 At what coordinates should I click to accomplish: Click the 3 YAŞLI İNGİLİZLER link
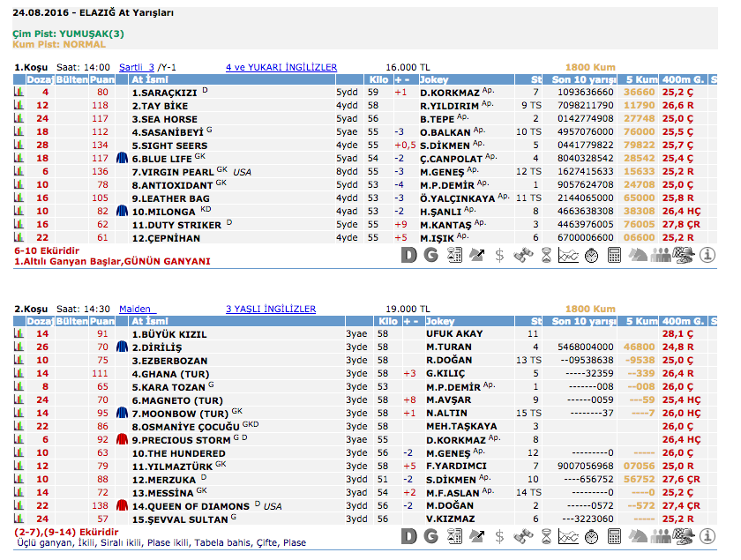pos(270,310)
